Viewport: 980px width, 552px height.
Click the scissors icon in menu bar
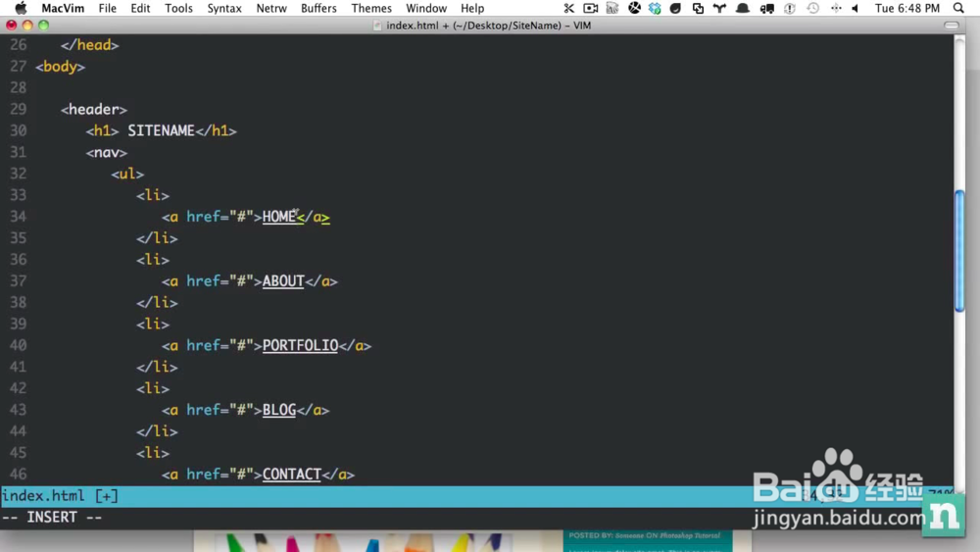pyautogui.click(x=568, y=8)
